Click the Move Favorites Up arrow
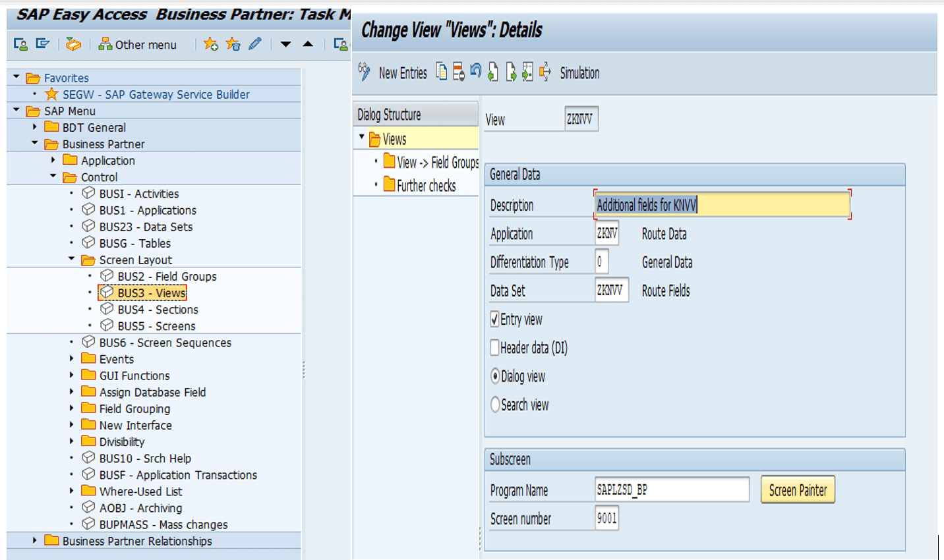This screenshot has height=560, width=944. tap(308, 44)
